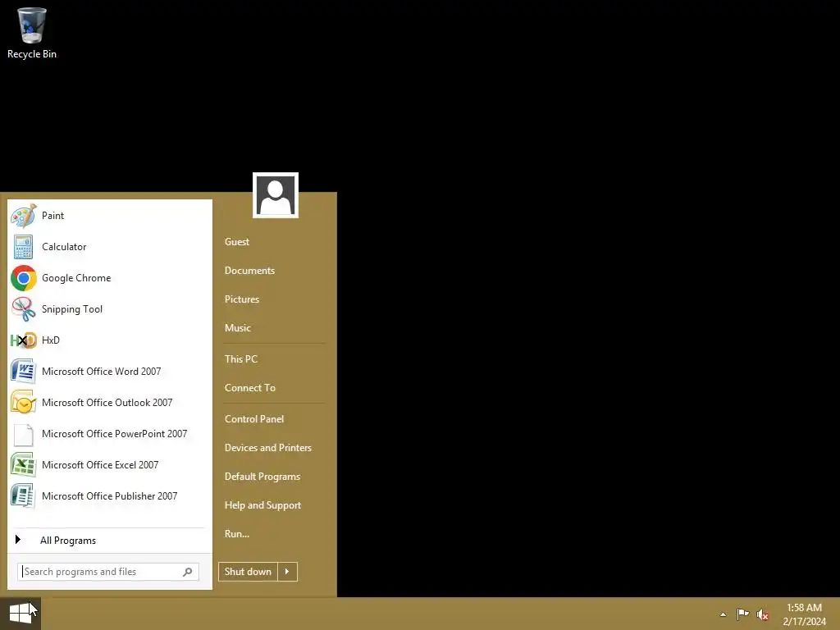Click the Search programs and files box
Viewport: 840px width, 630px height.
(108, 572)
